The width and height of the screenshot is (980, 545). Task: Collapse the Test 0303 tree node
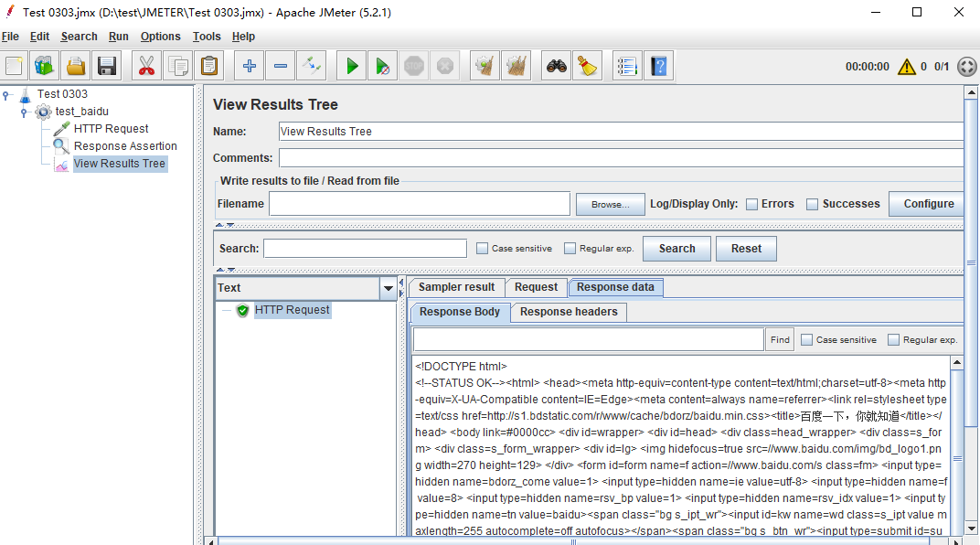tap(6, 95)
